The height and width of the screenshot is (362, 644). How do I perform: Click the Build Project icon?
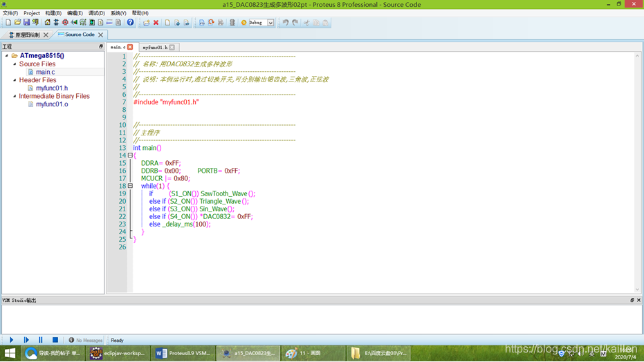[202, 23]
